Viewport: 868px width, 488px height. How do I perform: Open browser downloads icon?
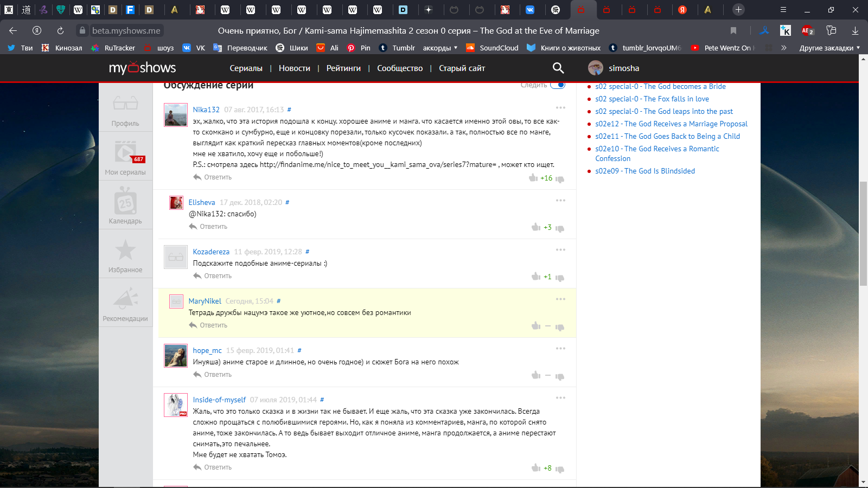855,30
